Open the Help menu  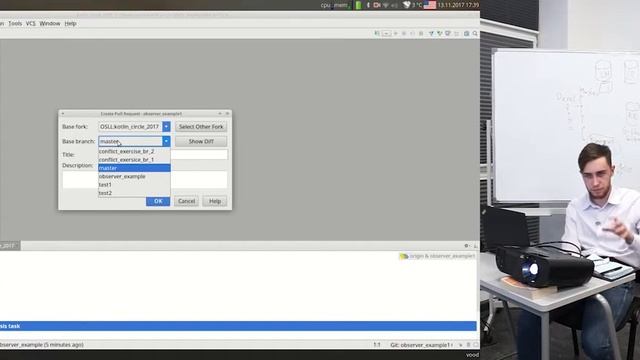tap(70, 24)
